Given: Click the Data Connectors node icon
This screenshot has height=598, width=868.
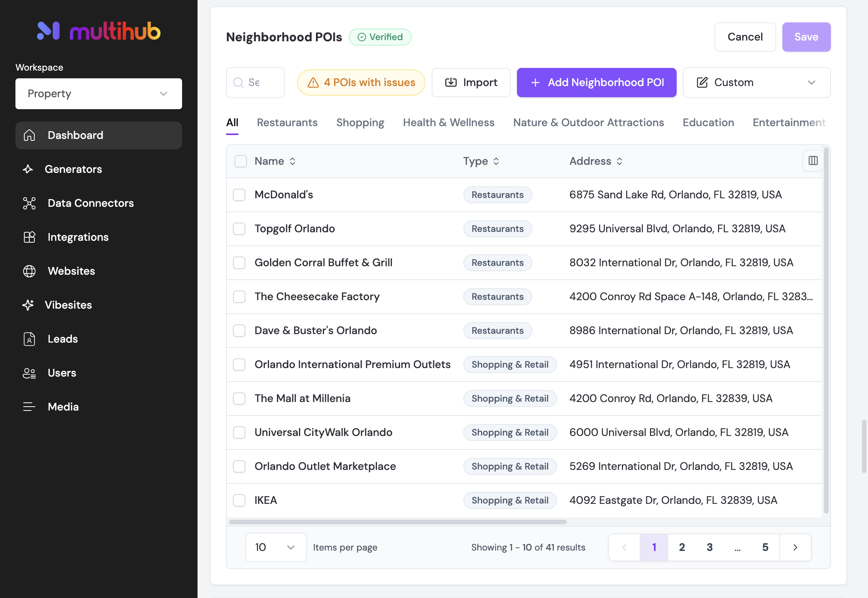Looking at the screenshot, I should pyautogui.click(x=29, y=203).
